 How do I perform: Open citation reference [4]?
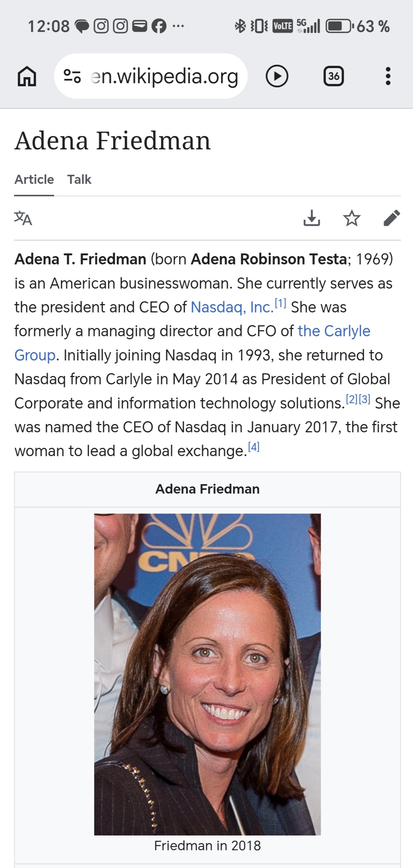(254, 447)
